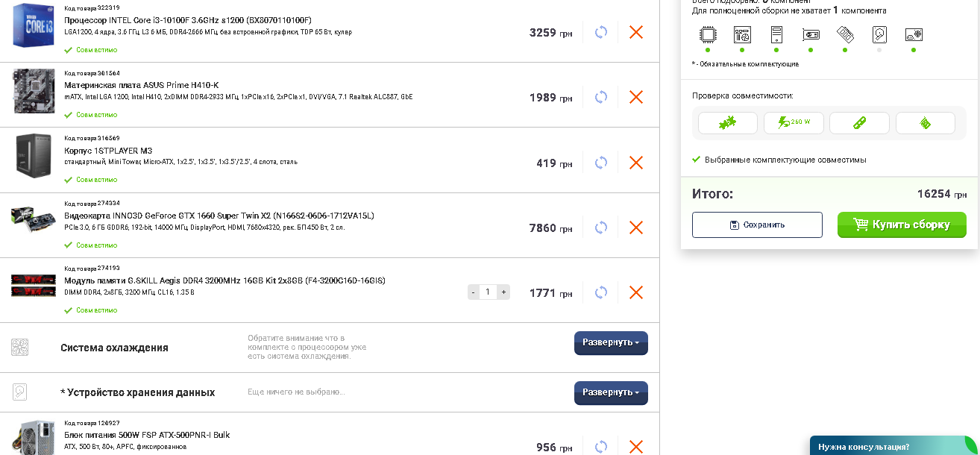
Task: Click the Сохранить button
Action: tap(757, 225)
